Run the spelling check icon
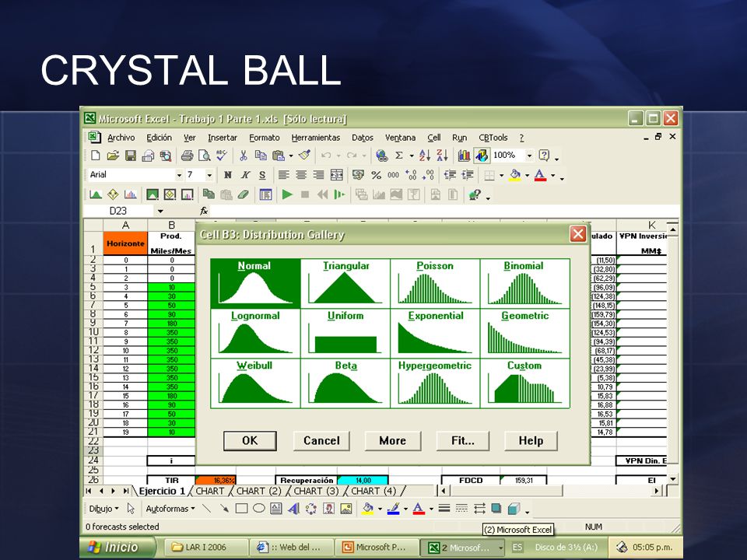747x560 pixels. 222,156
